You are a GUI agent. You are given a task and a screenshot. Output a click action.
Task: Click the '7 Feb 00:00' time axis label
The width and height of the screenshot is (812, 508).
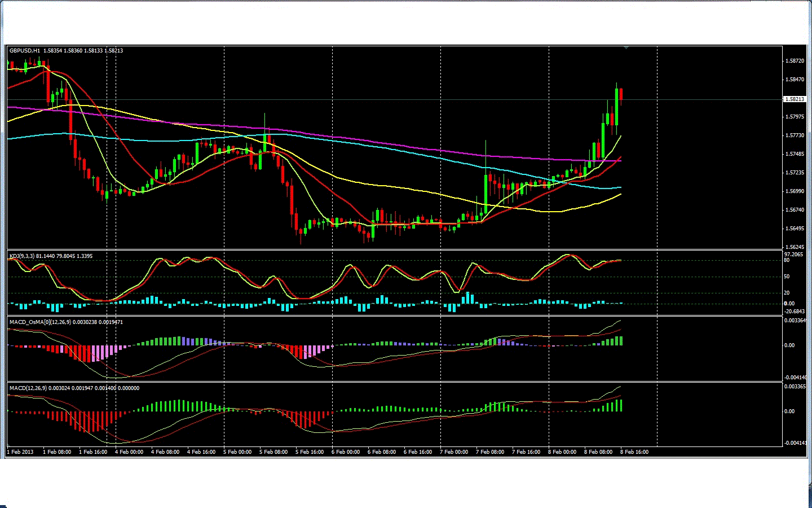point(454,452)
